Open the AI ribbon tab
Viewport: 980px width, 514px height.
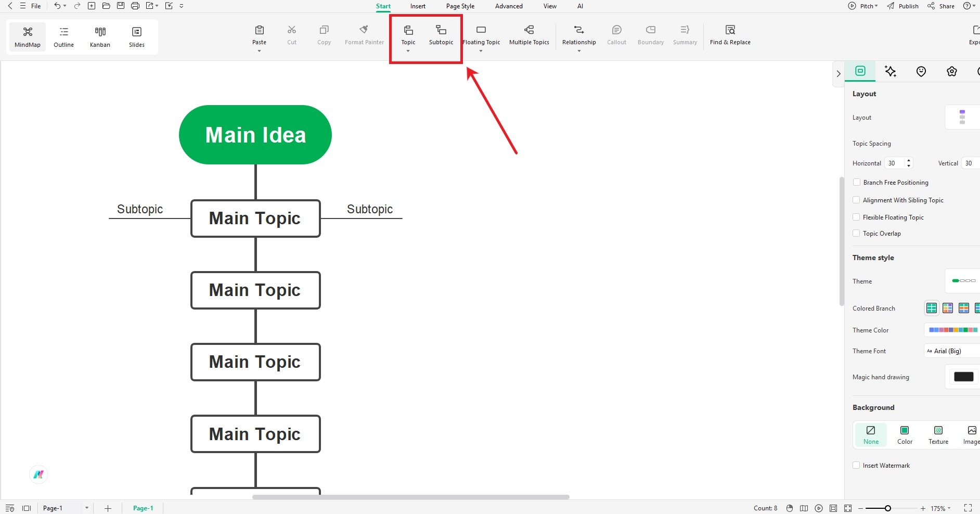click(580, 6)
